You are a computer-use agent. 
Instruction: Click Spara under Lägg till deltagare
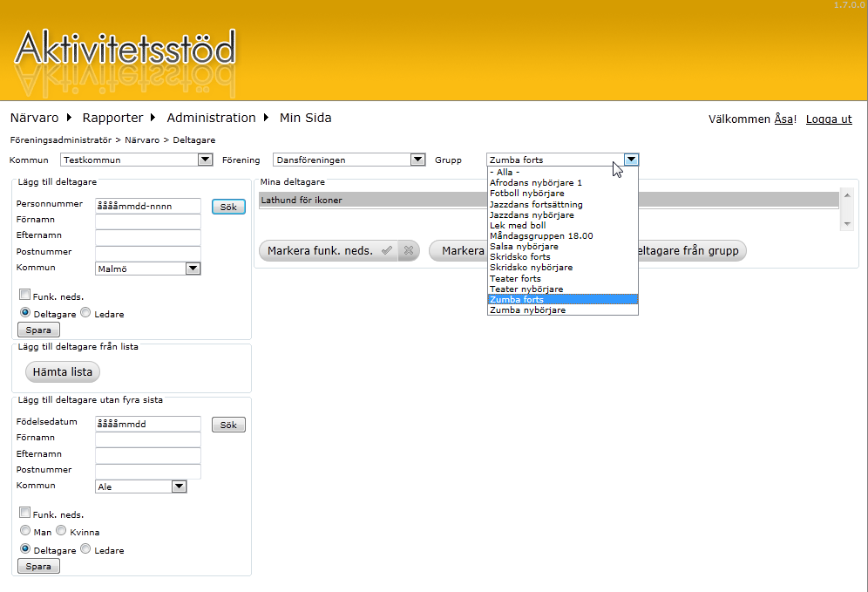click(38, 330)
